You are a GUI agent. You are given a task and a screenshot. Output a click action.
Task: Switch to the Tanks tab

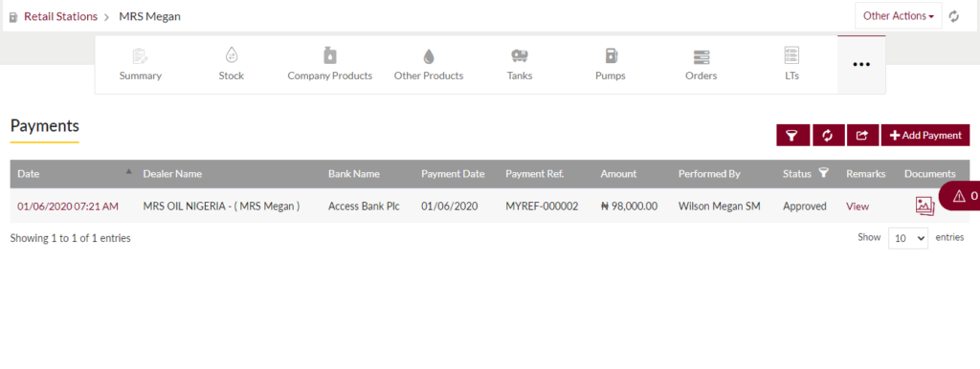[520, 65]
